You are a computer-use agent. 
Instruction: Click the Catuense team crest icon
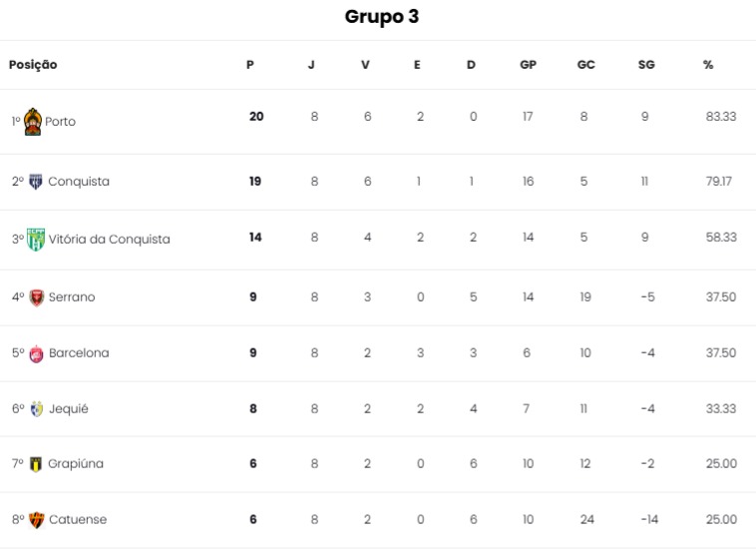pos(37,520)
